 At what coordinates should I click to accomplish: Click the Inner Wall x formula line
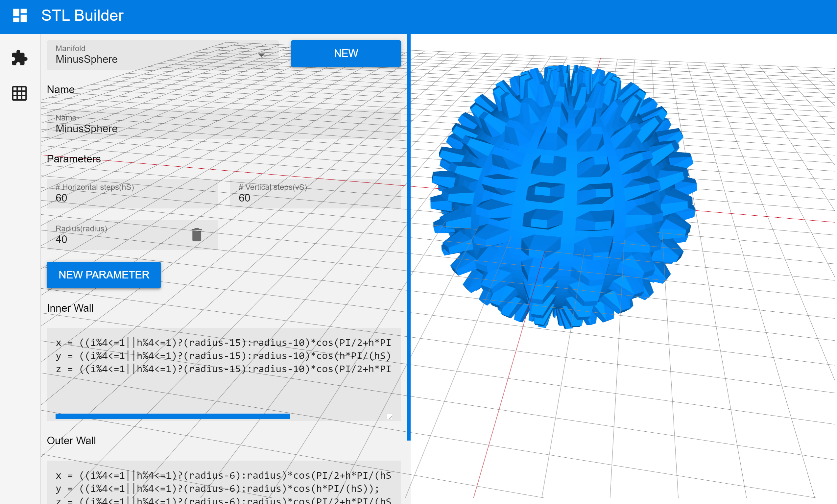(224, 343)
